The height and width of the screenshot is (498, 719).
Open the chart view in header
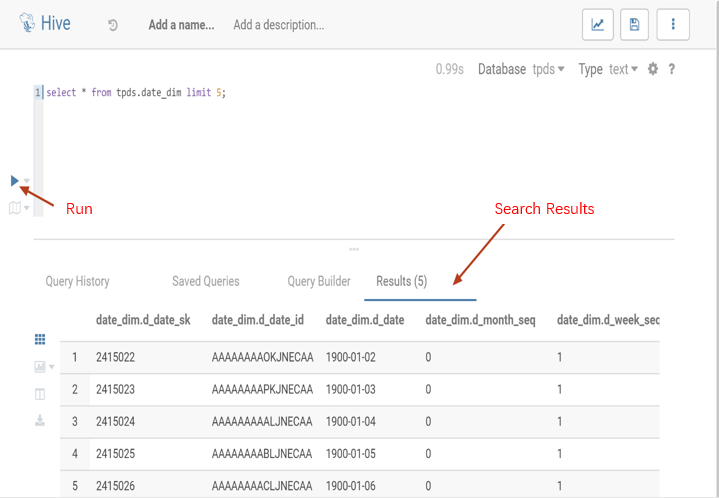tap(598, 25)
